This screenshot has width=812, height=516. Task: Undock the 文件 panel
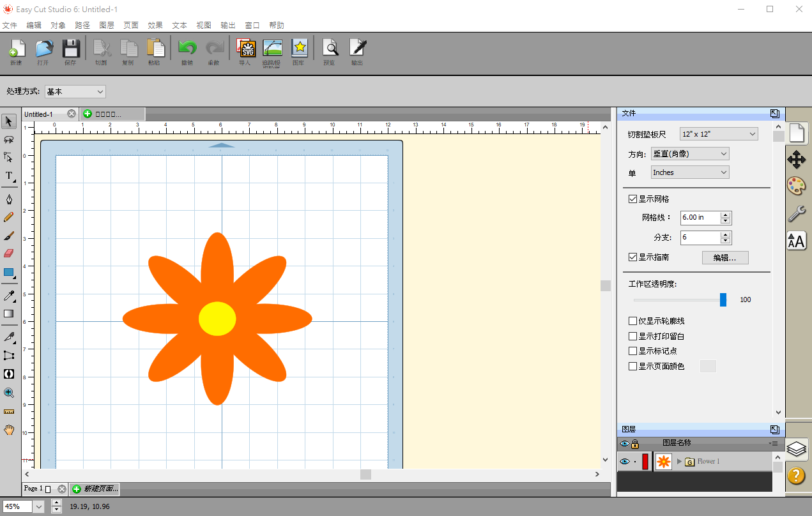775,114
